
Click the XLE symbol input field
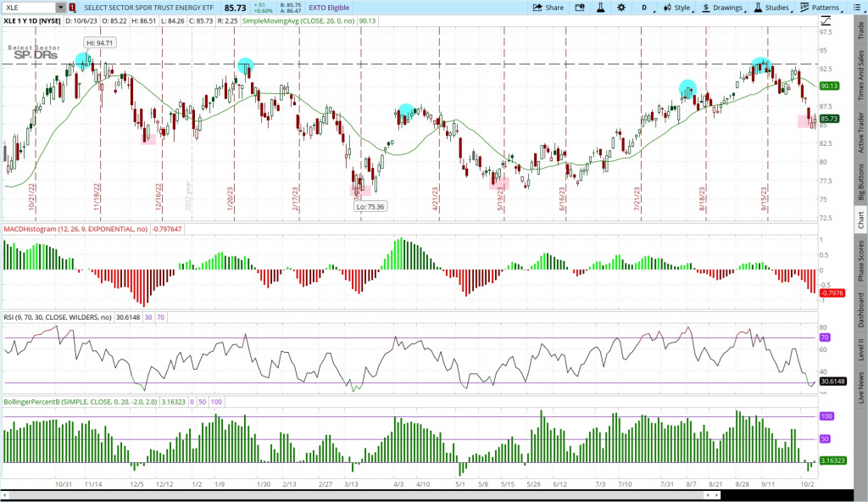pos(29,8)
